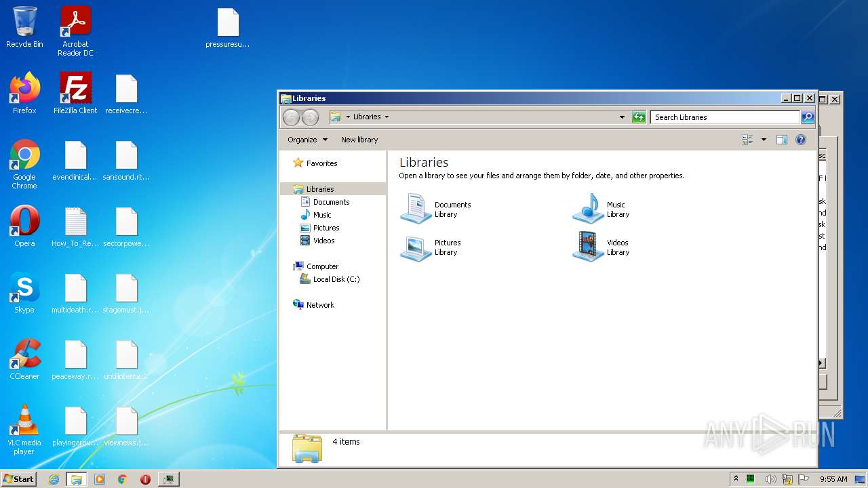Launch Opera desktop shortcut
Image resolution: width=868 pixels, height=488 pixels.
click(x=24, y=226)
